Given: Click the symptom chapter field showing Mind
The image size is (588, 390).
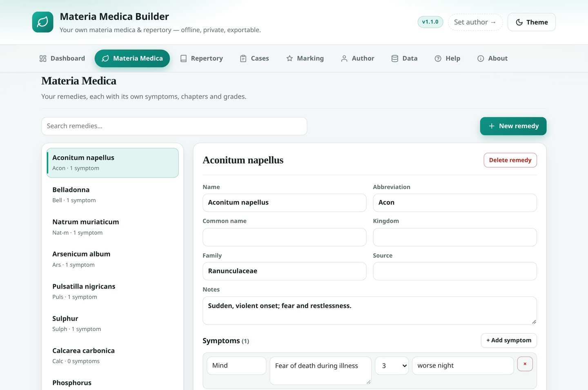Looking at the screenshot, I should coord(236,366).
